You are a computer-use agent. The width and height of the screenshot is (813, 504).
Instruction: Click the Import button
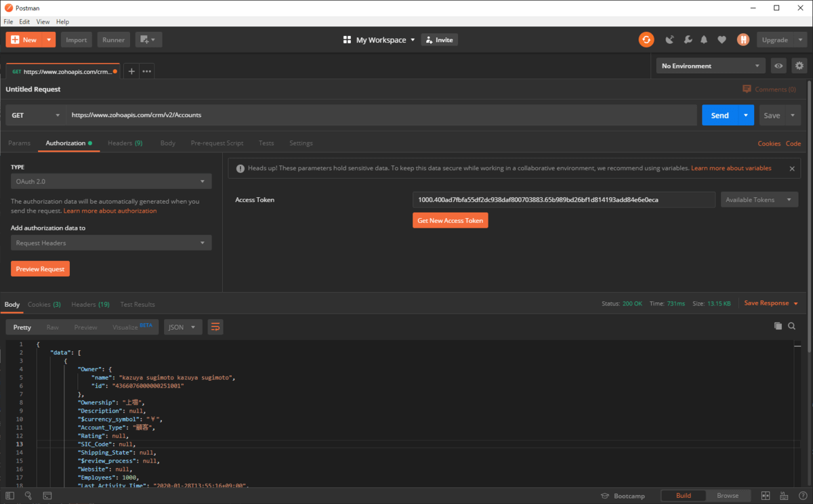[x=77, y=40]
